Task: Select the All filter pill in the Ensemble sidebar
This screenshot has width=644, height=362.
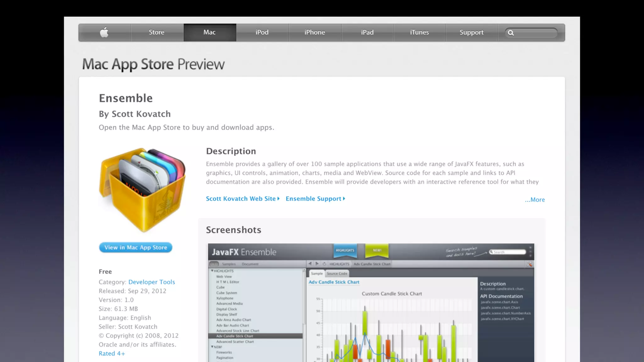Action: click(214, 264)
